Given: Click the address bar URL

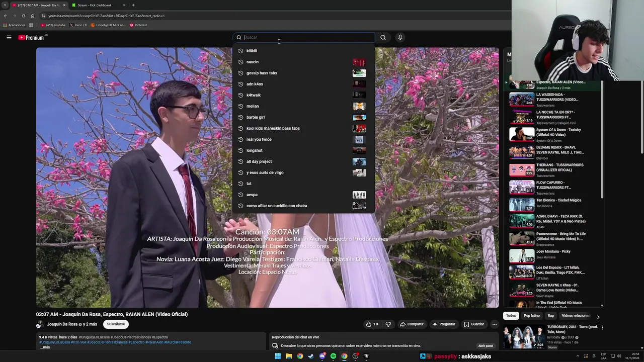Looking at the screenshot, I should click(106, 16).
